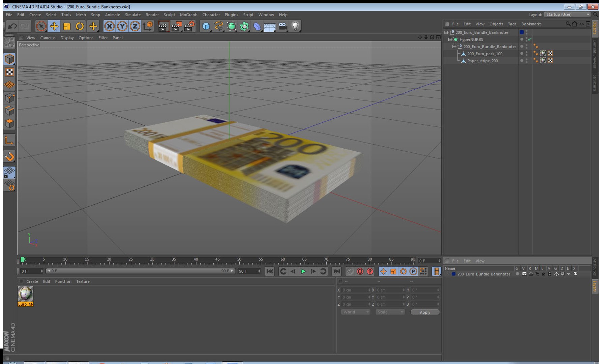Select the Paper_stripe_200 object

tap(482, 61)
